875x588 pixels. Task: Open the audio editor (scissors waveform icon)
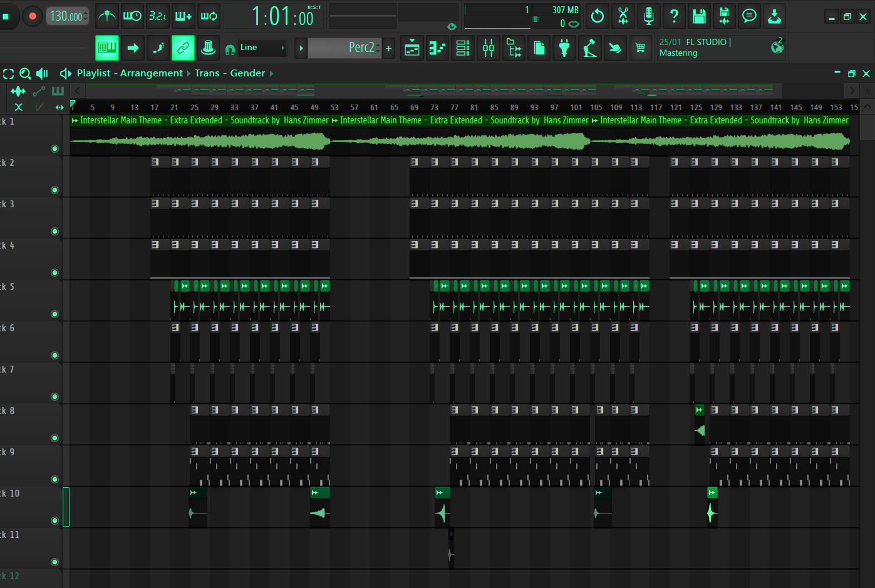coord(623,16)
